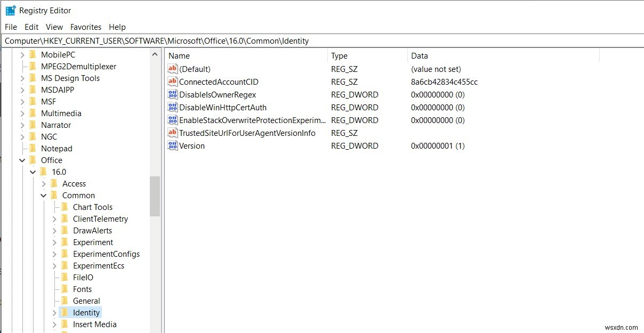
Task: Select the 16.0 key label
Action: [59, 172]
